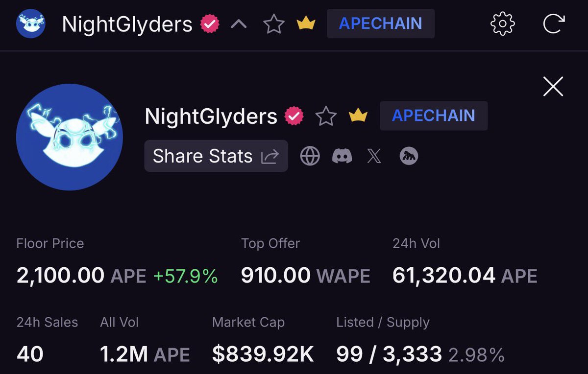Click the 2,100.00 APE floor price
The width and height of the screenshot is (588, 374).
click(81, 276)
